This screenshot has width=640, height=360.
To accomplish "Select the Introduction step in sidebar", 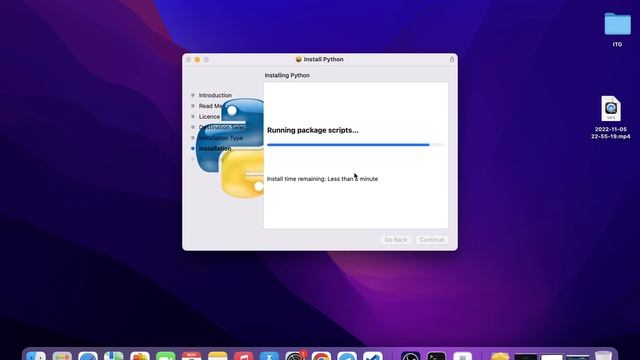I will pos(215,95).
